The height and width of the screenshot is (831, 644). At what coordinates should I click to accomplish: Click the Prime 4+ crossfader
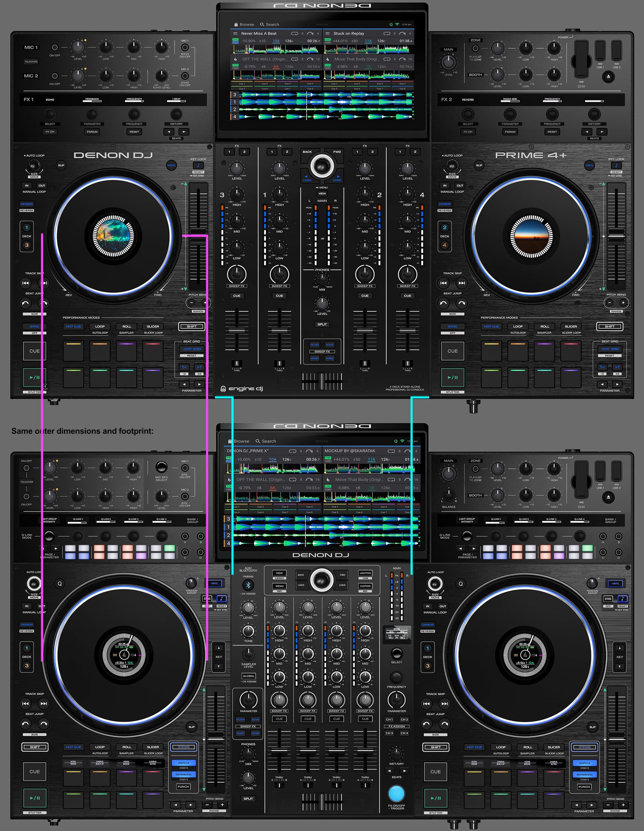click(322, 381)
